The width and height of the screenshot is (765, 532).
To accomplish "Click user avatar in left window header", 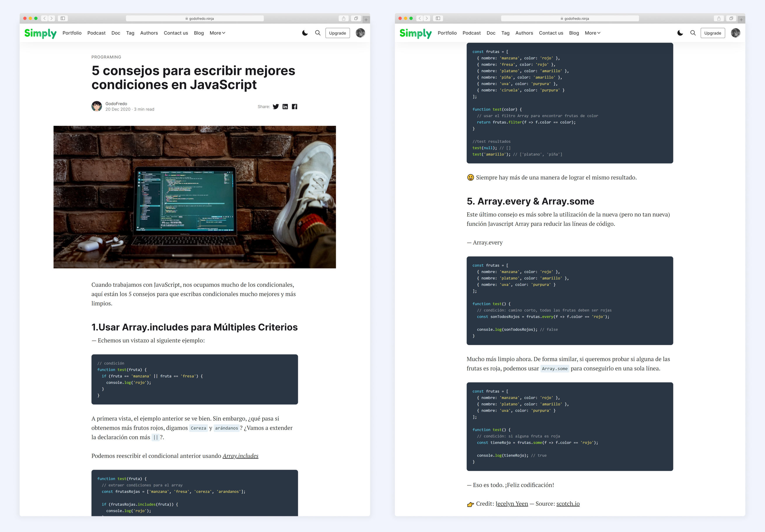I will click(x=360, y=33).
